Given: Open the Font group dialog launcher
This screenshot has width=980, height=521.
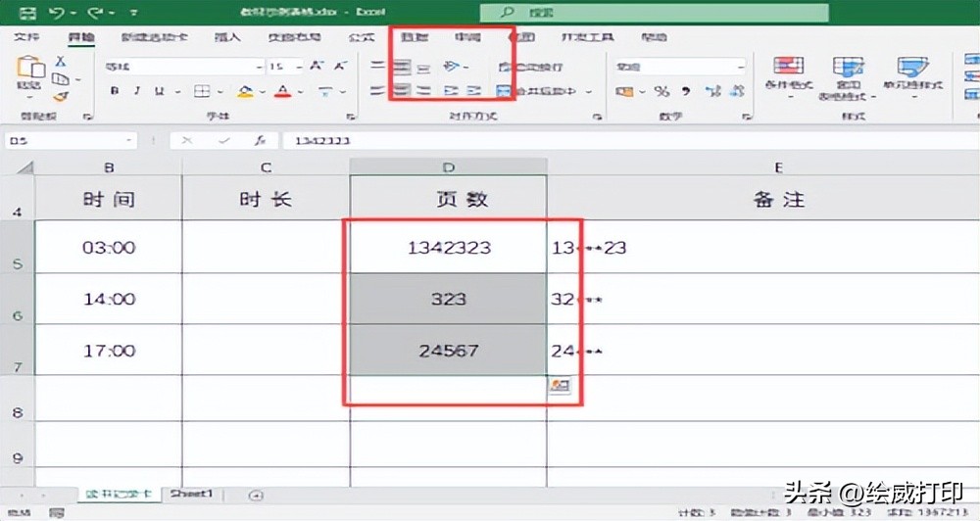Looking at the screenshot, I should [351, 117].
